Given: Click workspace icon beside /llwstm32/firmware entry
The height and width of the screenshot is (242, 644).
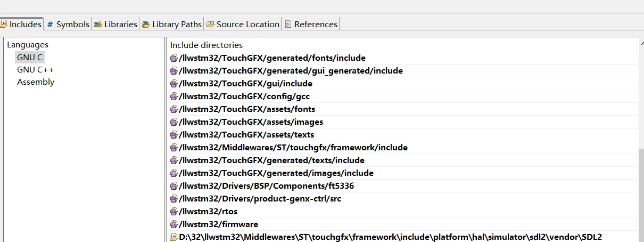Looking at the screenshot, I should pyautogui.click(x=174, y=224).
